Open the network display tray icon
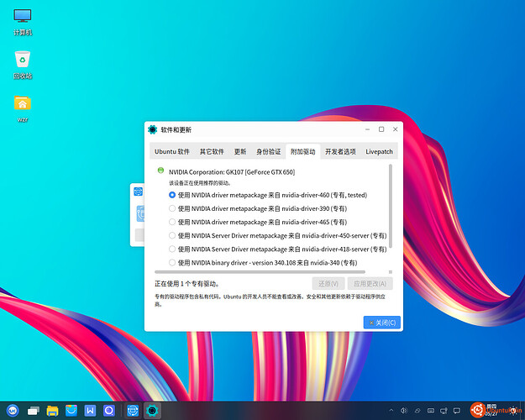Screen dimensions: 525x420 tap(444, 410)
